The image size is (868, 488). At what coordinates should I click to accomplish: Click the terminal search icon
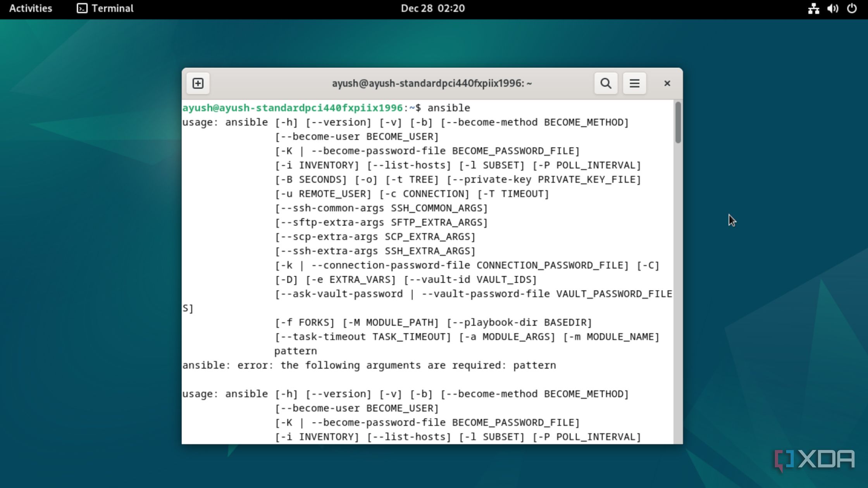(606, 83)
